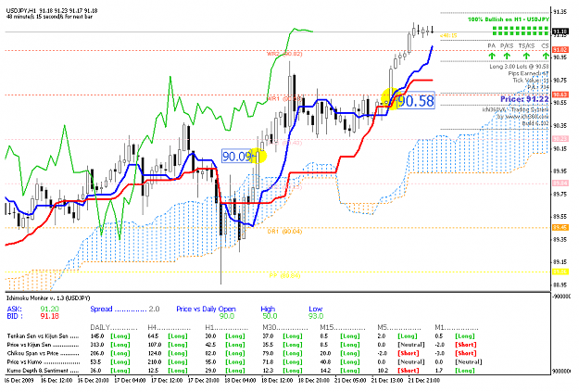Screen dimensions: 579x392
Task: Select the Low value 93.0
Action: 316,316
